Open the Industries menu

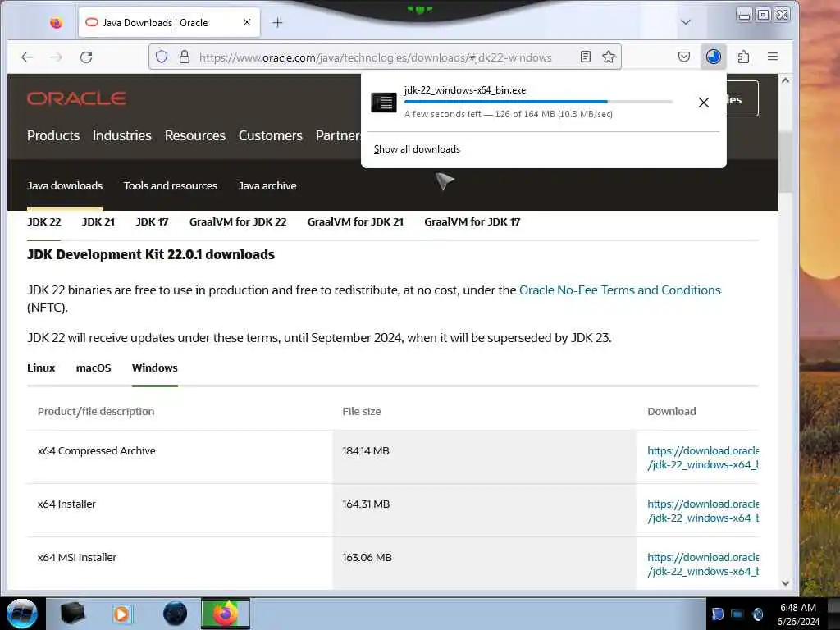pyautogui.click(x=122, y=135)
